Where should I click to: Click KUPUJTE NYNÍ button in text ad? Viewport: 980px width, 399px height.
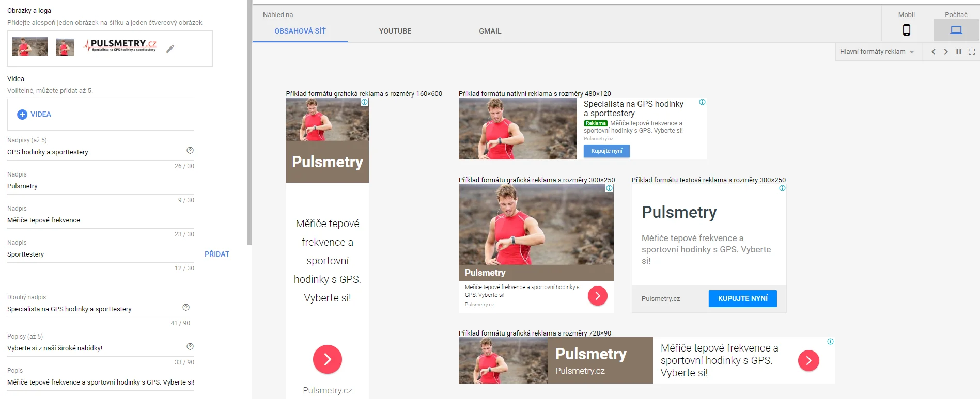pyautogui.click(x=743, y=298)
